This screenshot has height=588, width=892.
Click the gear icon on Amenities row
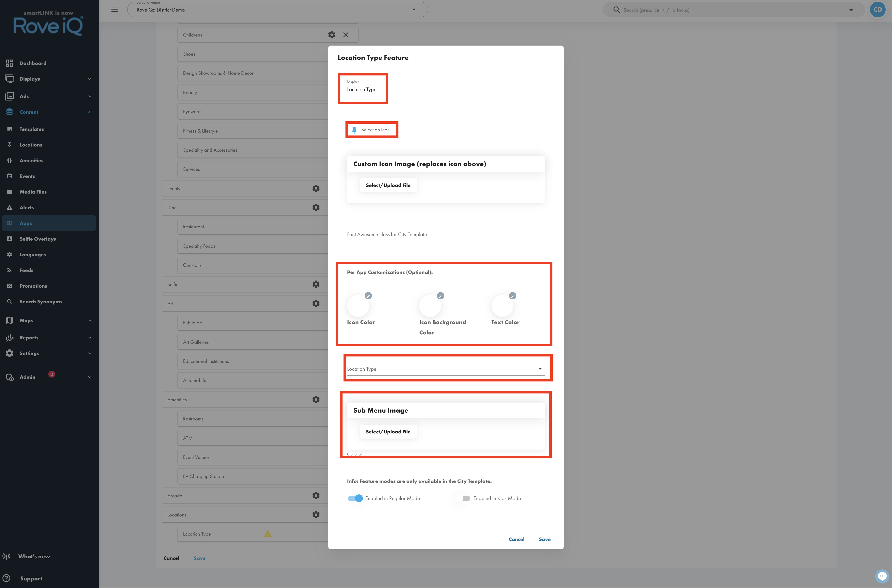click(x=316, y=400)
